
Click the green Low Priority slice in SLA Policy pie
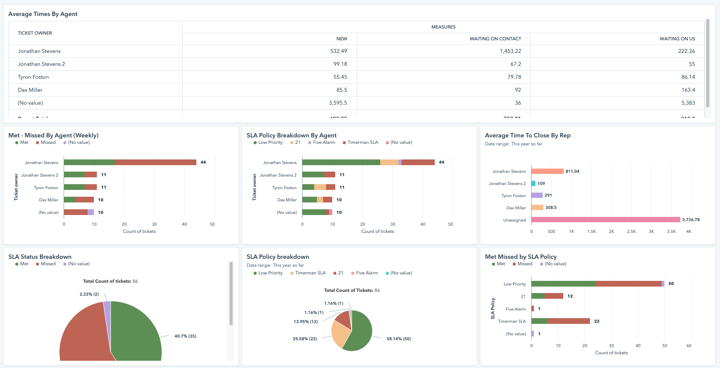tap(359, 333)
